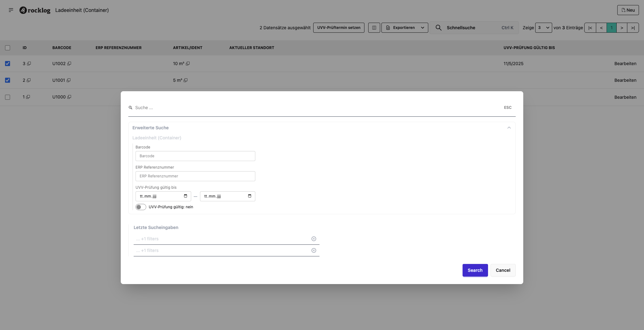Screen dimensions: 644x330
Task: Go to next page of entries
Action: pyautogui.click(x=622, y=28)
